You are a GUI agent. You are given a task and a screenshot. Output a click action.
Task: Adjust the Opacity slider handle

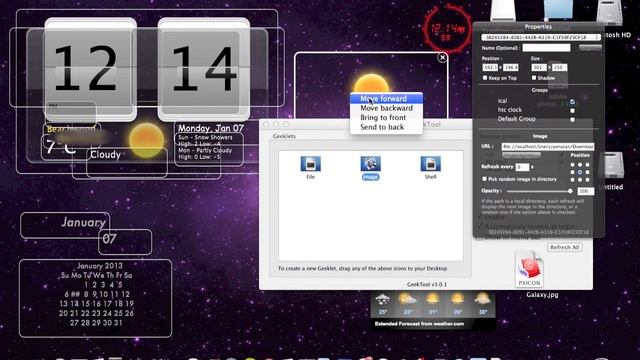570,191
